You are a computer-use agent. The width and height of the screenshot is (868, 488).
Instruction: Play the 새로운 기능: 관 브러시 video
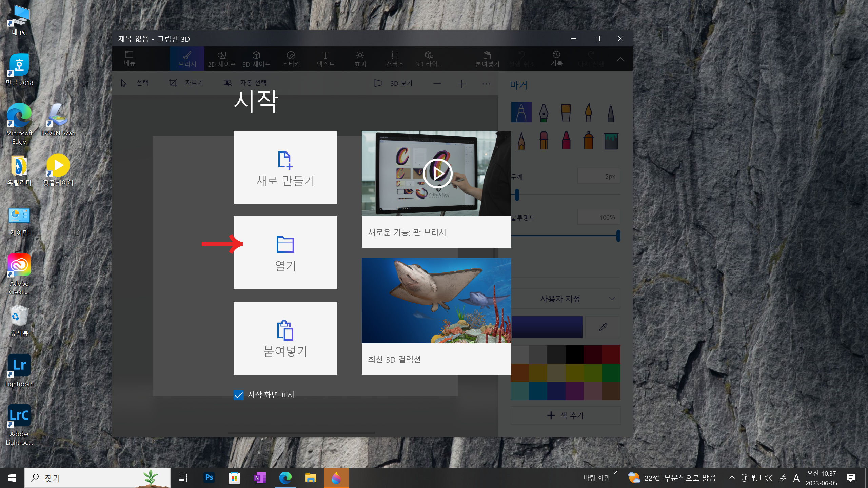[436, 174]
